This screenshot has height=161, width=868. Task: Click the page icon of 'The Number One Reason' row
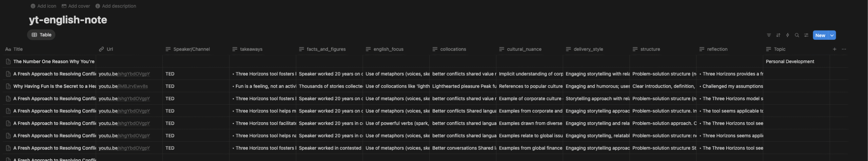[8, 62]
